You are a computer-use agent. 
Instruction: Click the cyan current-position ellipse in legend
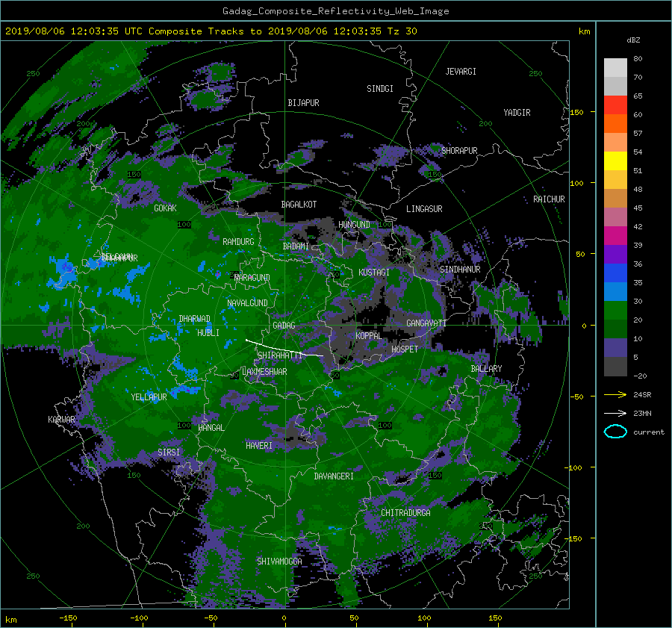point(615,432)
